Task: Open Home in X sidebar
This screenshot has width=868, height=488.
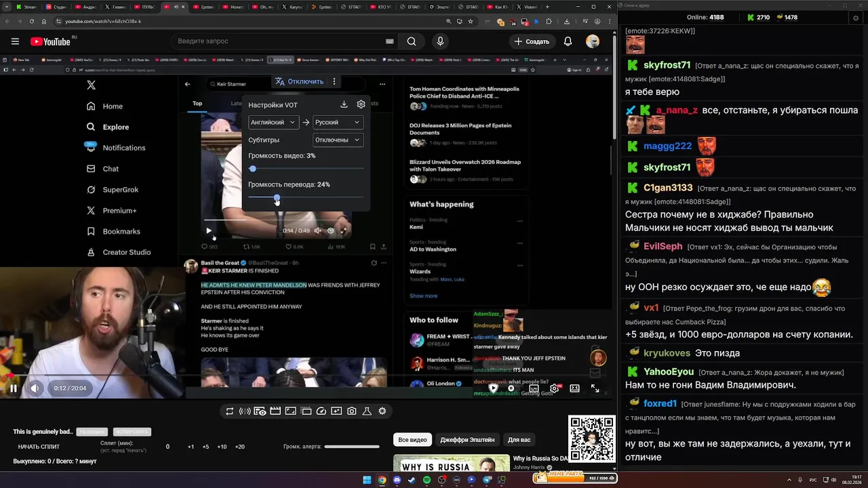Action: pyautogui.click(x=104, y=106)
